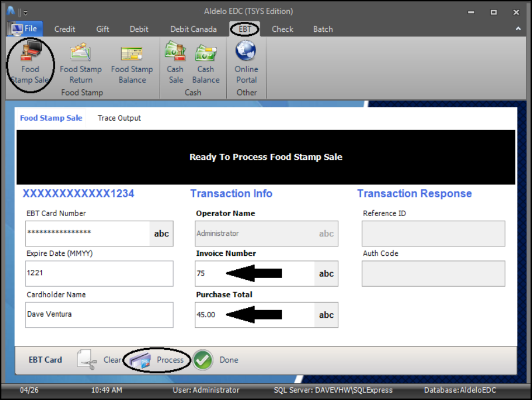Switch to the Trace Output tab
The image size is (532, 400).
coord(119,118)
